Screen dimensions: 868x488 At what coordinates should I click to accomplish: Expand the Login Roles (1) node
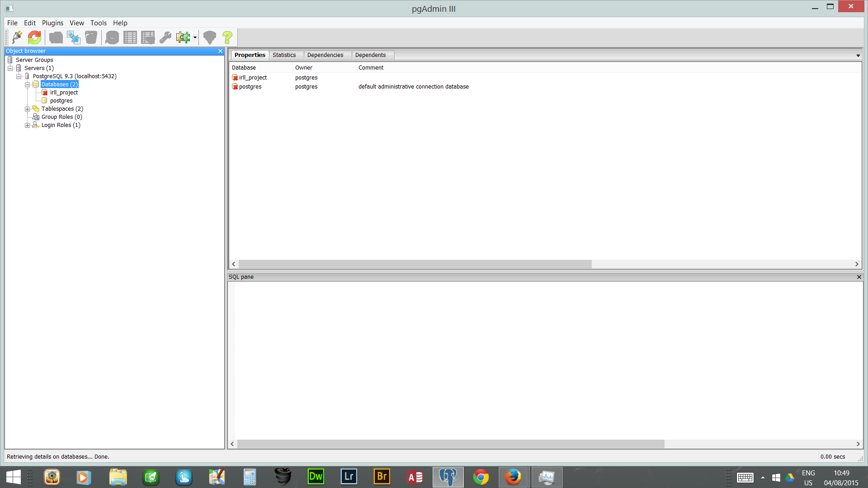pos(28,125)
